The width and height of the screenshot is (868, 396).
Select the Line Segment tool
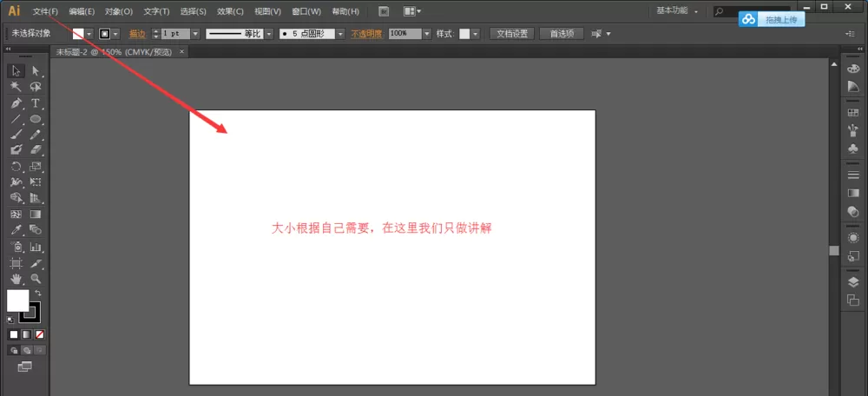click(x=16, y=118)
